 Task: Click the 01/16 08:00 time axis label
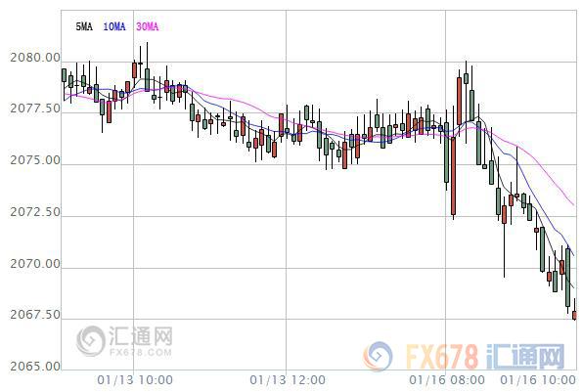(447, 380)
